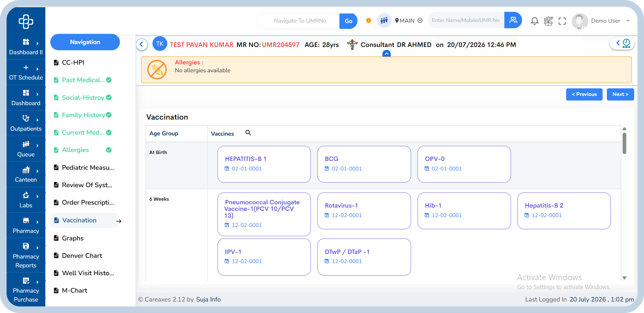Click the orange info status dot

(369, 20)
